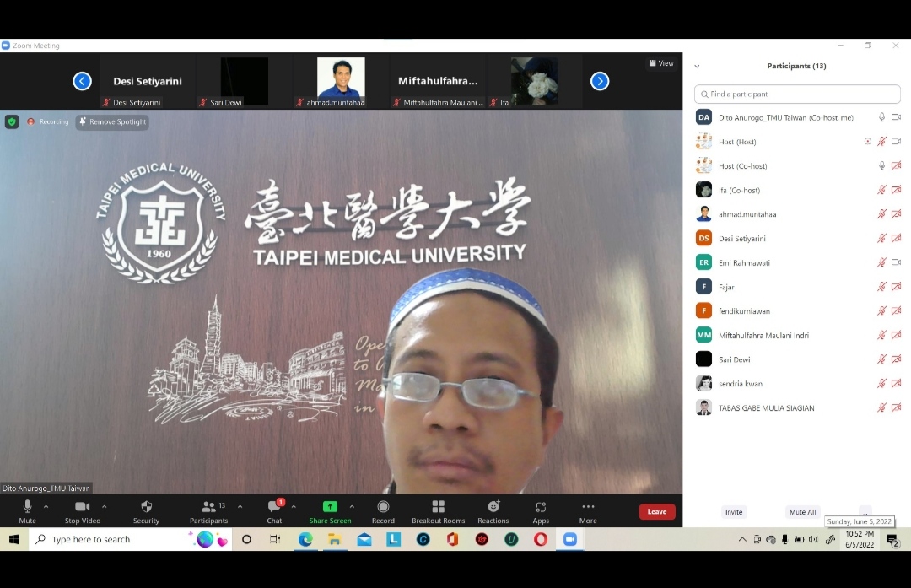Select Miftahulfahra Maulani Indri in participant list
Viewport: 911px width, 588px height.
797,335
